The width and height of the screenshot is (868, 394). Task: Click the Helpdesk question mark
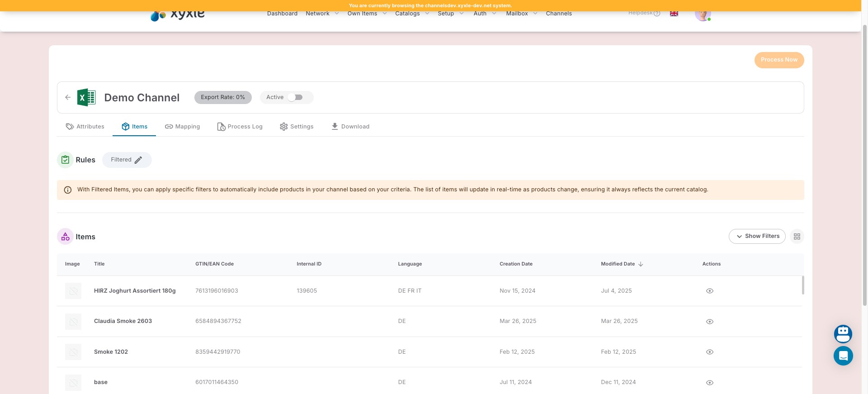(x=657, y=14)
